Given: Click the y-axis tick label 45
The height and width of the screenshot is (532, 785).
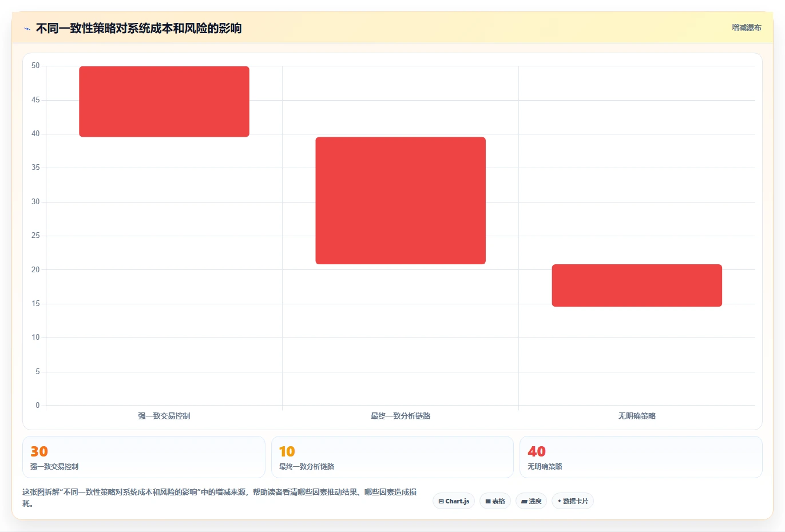Looking at the screenshot, I should (x=35, y=100).
